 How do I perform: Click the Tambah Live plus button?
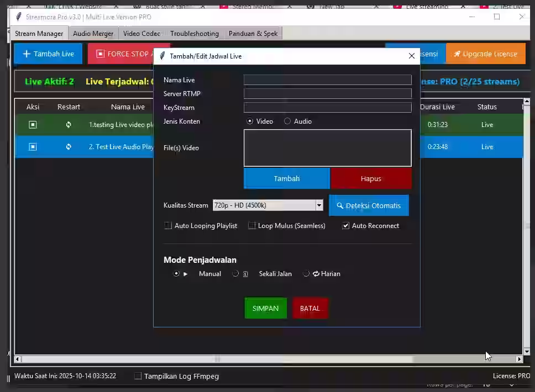click(x=48, y=54)
